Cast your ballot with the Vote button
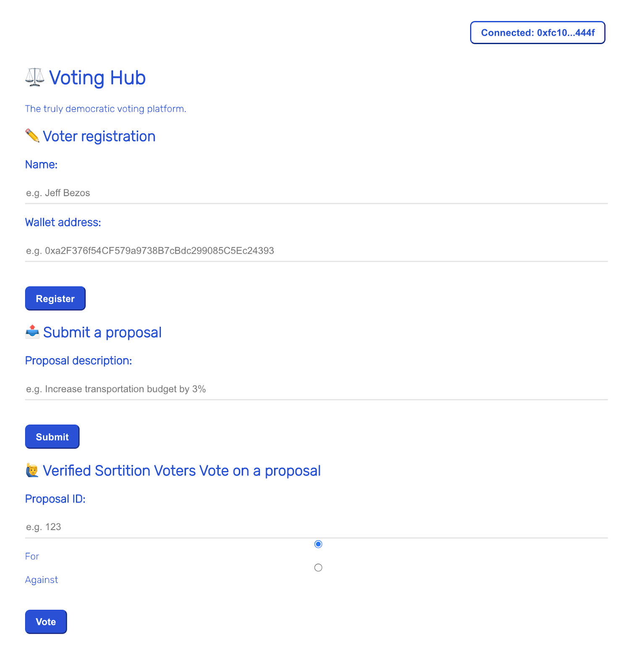 [x=46, y=622]
